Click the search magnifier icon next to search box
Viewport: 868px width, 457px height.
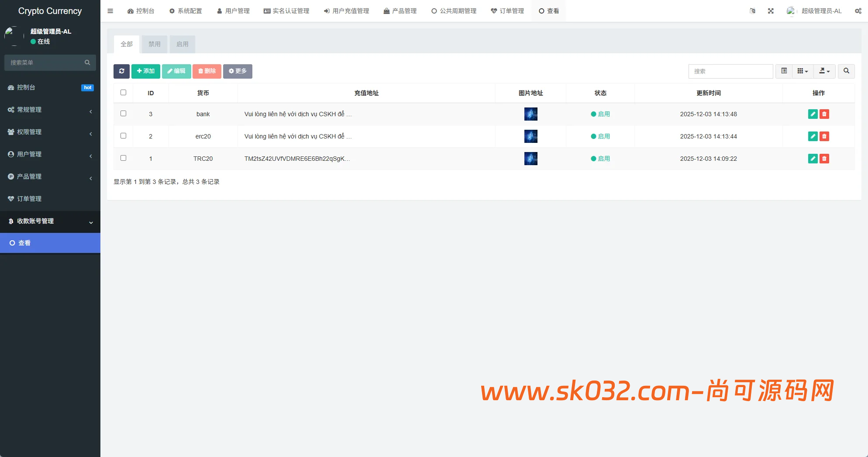(x=846, y=71)
